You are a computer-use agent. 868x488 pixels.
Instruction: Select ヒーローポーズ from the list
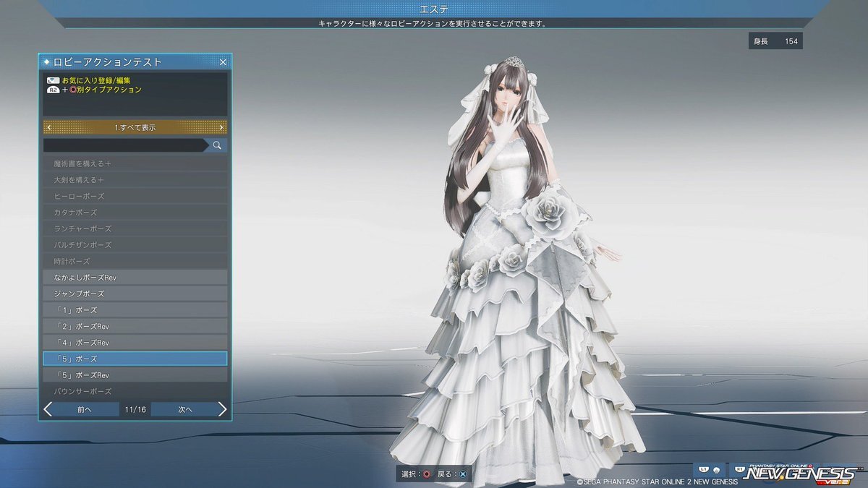click(135, 196)
